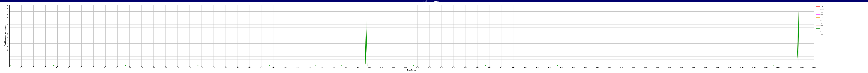Viewport: 868px width, 73px height.
Task: Click the 2000 tick label on the time axis
Action: pyautogui.click(x=250, y=68)
